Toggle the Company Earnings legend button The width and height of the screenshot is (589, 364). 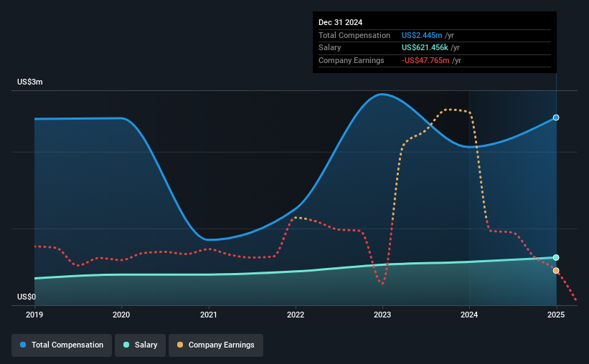(216, 345)
